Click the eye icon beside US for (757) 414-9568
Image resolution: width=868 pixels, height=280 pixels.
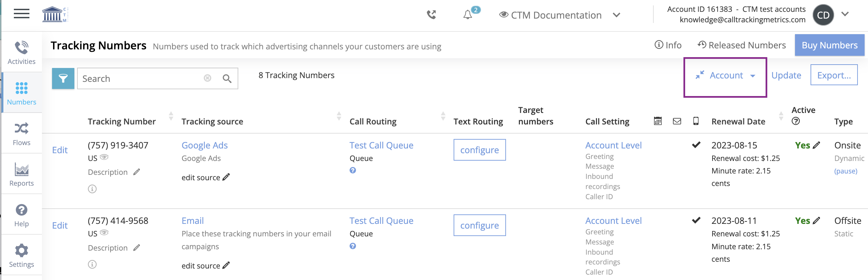coord(104,233)
